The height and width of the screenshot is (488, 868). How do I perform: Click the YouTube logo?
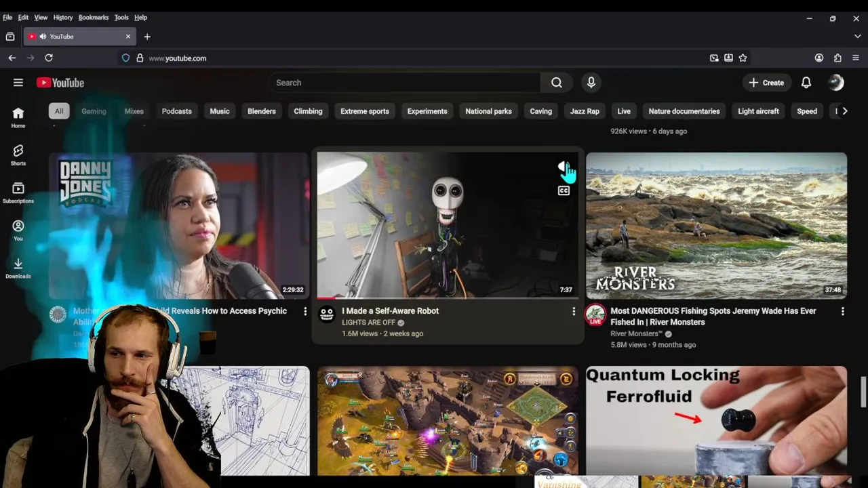[60, 83]
